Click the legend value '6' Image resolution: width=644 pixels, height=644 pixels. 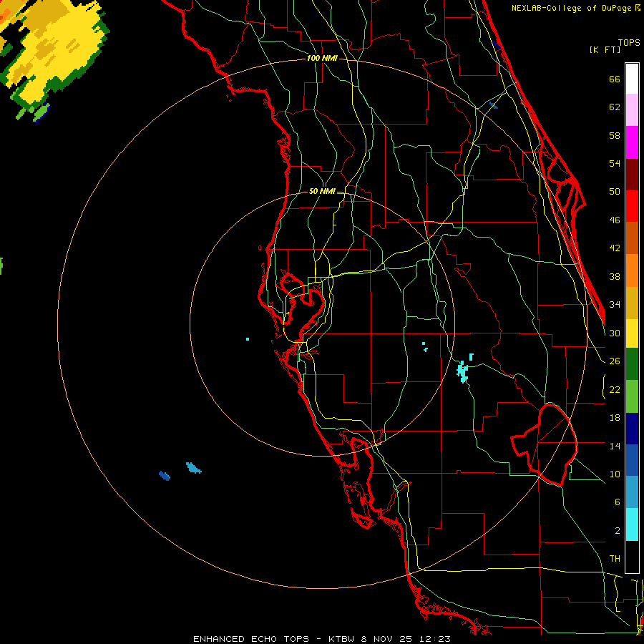[617, 502]
